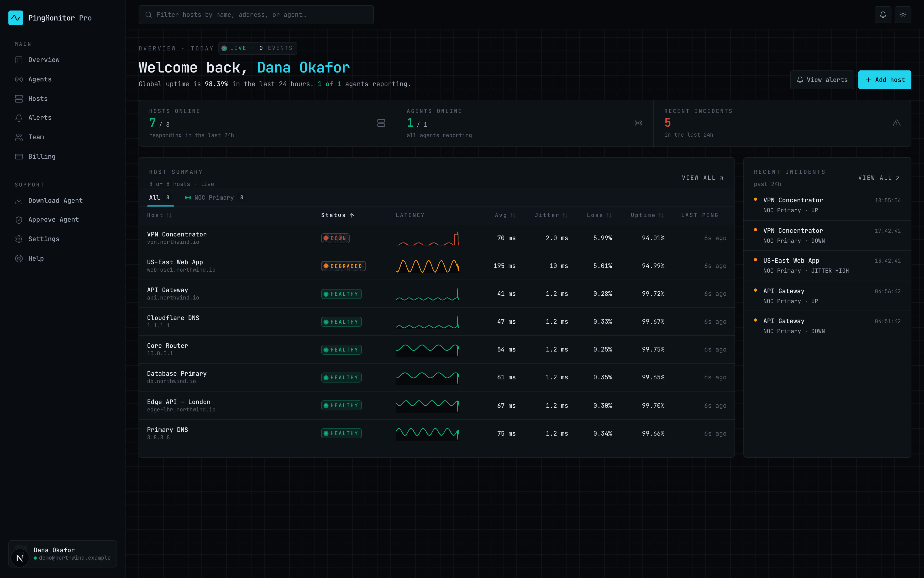The width and height of the screenshot is (924, 578).
Task: Click HEALTHY badge for Core Router
Action: click(341, 350)
